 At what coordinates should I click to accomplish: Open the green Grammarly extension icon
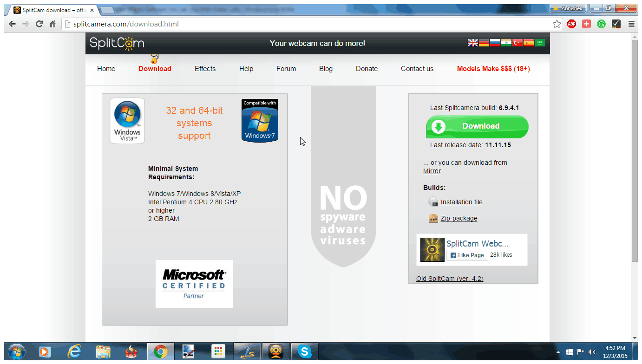601,24
